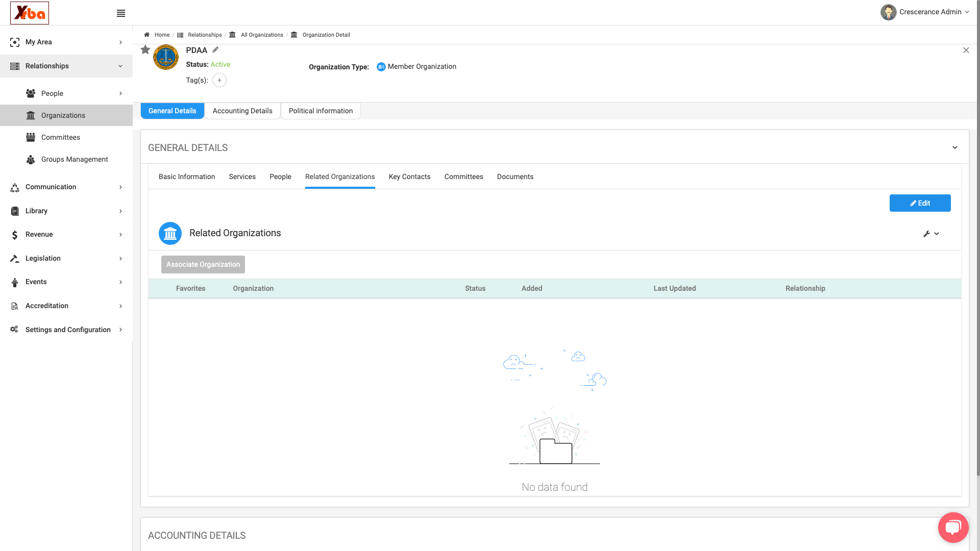Toggle the hamburger sidebar menu
The width and height of the screenshot is (980, 551).
tap(121, 13)
